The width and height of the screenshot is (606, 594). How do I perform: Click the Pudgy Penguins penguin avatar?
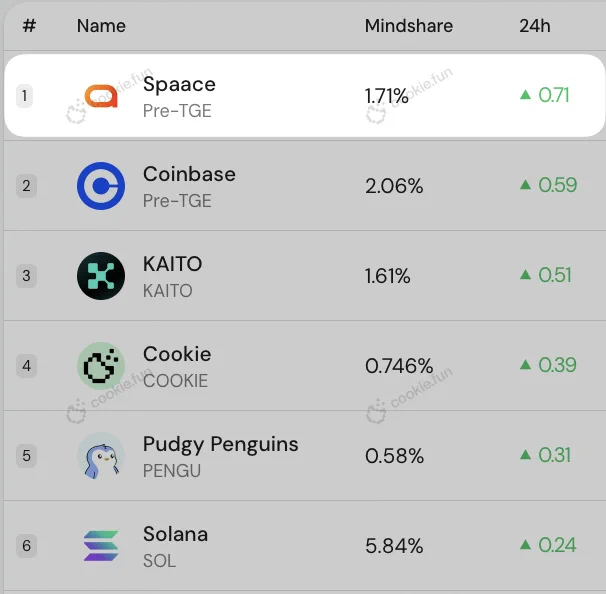pos(101,456)
